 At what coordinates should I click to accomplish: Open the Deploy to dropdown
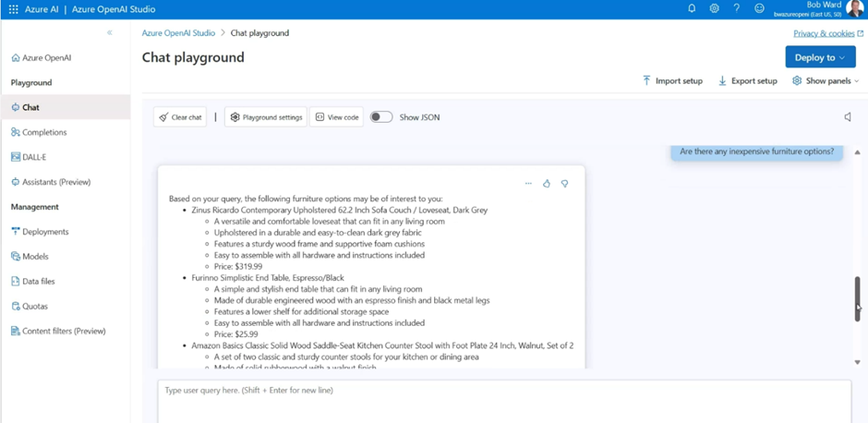coord(820,57)
